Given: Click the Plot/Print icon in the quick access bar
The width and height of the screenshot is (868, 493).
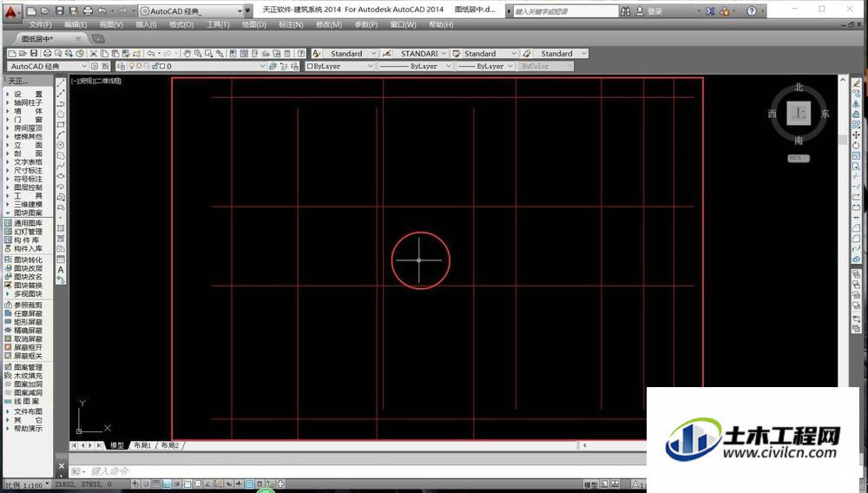Looking at the screenshot, I should point(88,11).
